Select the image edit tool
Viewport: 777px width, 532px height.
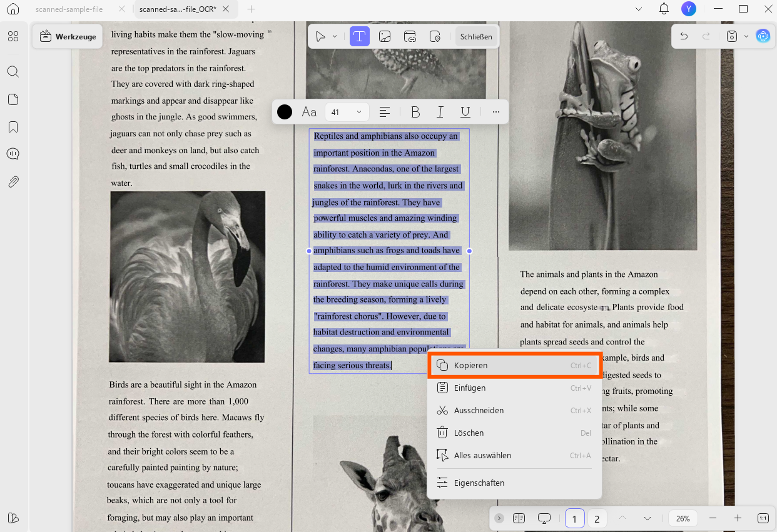pyautogui.click(x=385, y=36)
